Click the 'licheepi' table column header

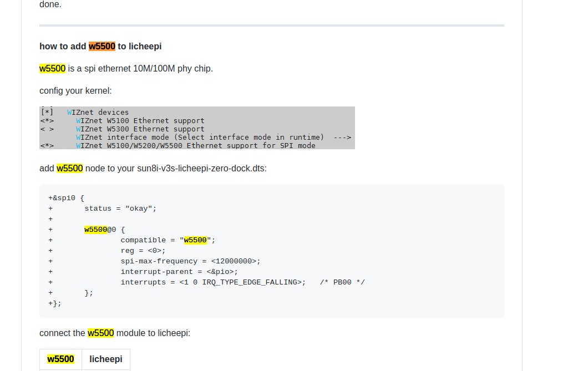coord(106,359)
